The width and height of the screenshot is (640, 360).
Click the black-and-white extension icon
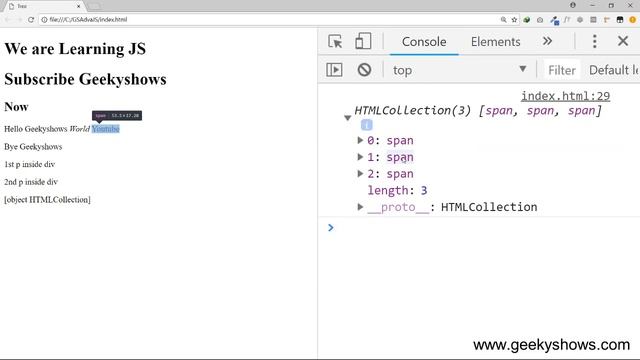click(x=620, y=20)
